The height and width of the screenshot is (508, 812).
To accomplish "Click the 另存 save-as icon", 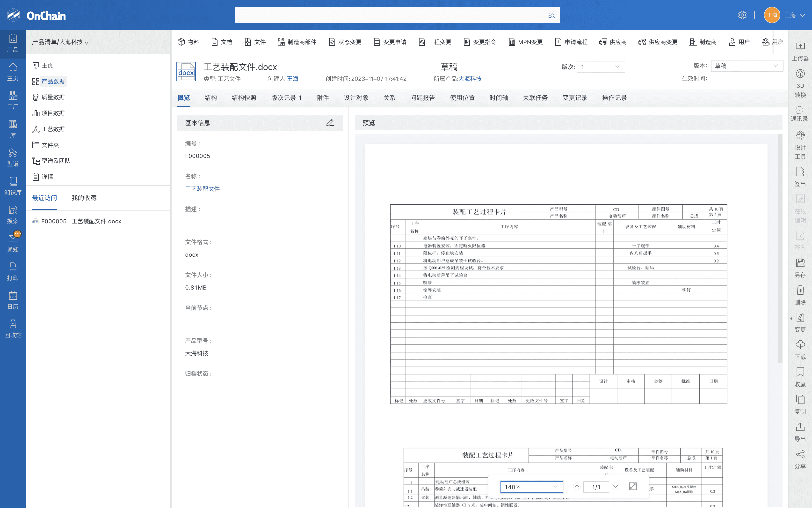I will point(800,268).
